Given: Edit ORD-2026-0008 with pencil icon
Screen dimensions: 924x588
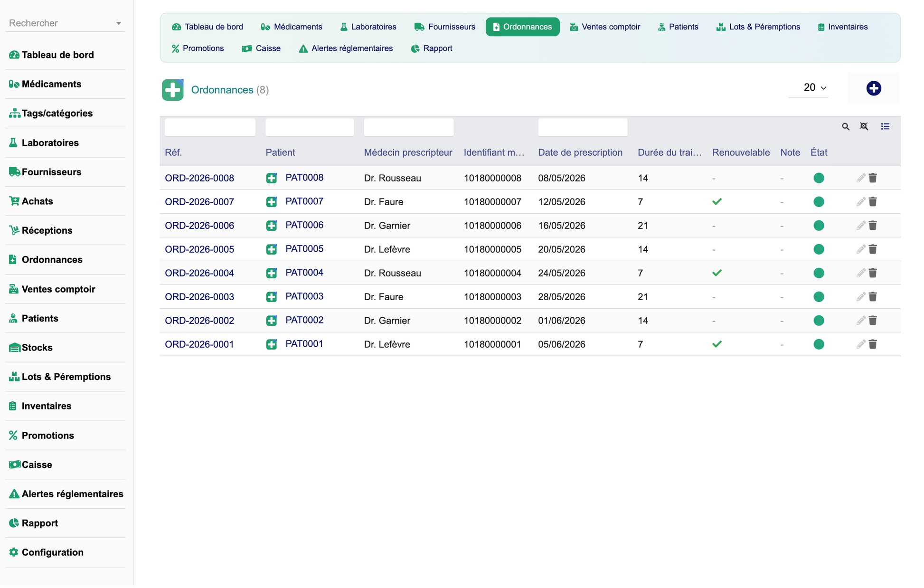Looking at the screenshot, I should click(860, 178).
